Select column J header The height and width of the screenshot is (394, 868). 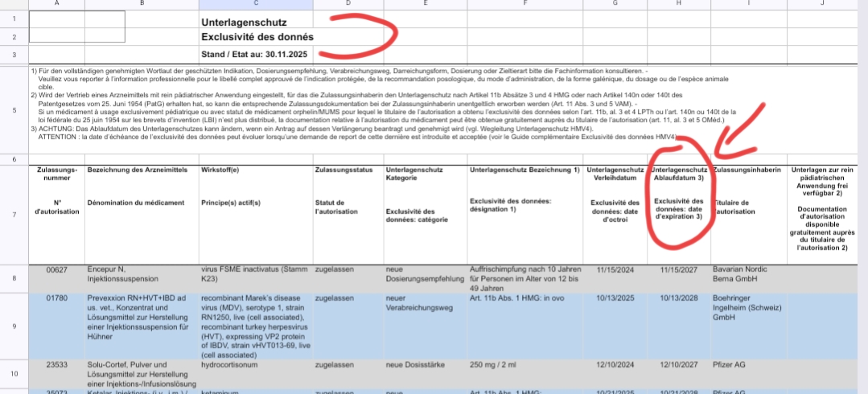823,5
